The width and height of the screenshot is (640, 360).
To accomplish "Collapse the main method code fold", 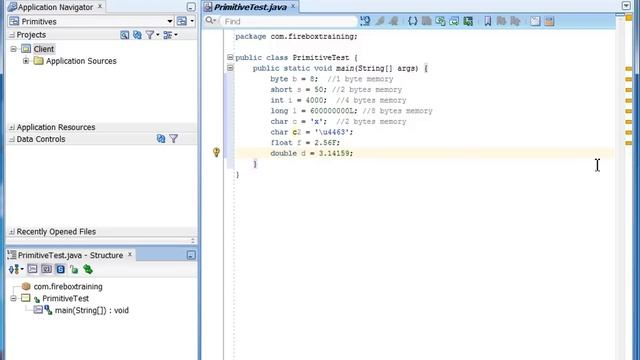I will coord(230,68).
